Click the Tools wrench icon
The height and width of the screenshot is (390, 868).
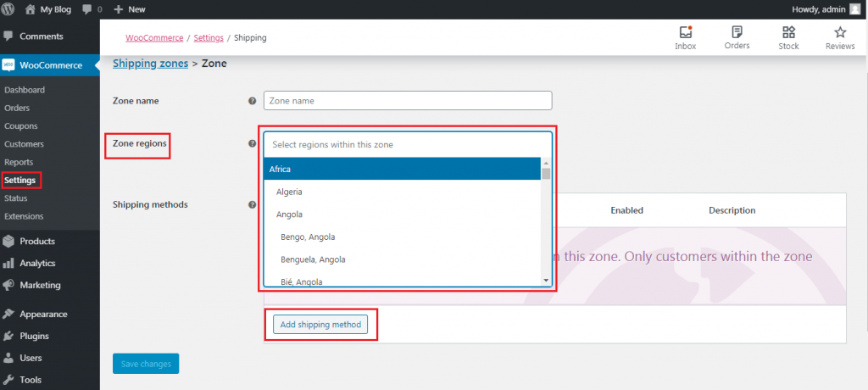click(x=8, y=380)
